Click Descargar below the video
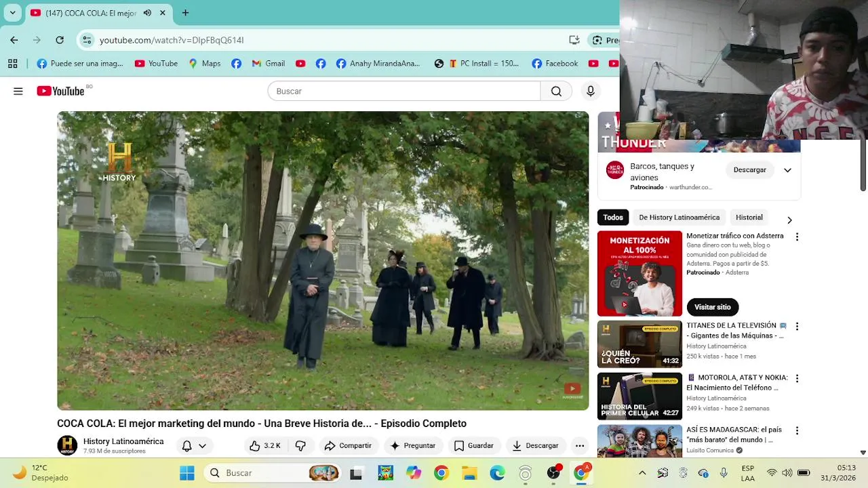The image size is (868, 488). (x=535, y=445)
